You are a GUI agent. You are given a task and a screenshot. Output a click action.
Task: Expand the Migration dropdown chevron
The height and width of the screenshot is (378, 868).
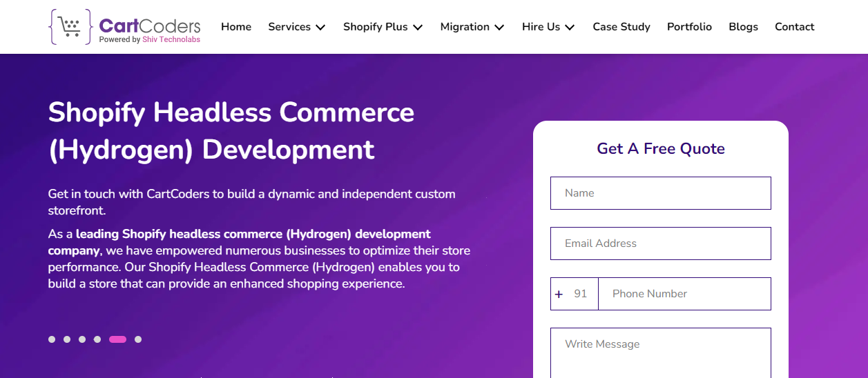tap(499, 28)
